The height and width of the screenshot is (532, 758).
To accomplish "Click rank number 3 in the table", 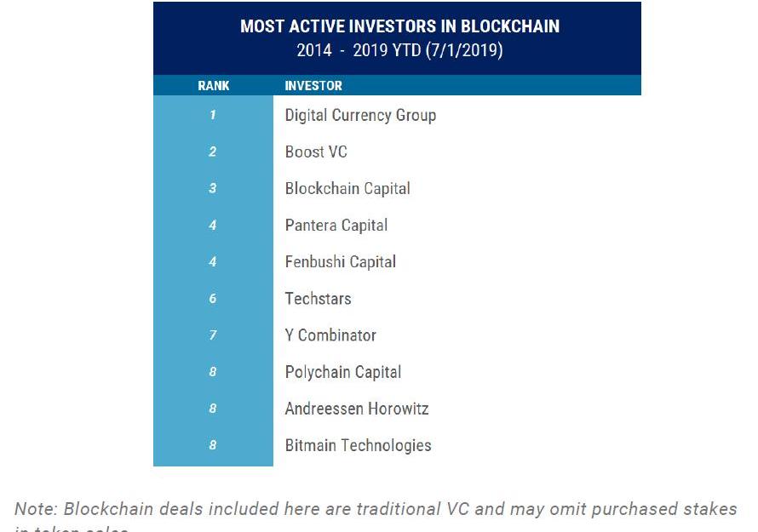I will coord(213,188).
